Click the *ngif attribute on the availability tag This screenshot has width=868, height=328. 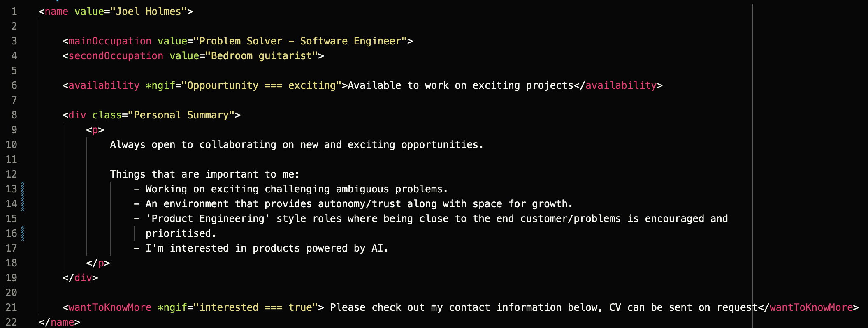coord(160,85)
